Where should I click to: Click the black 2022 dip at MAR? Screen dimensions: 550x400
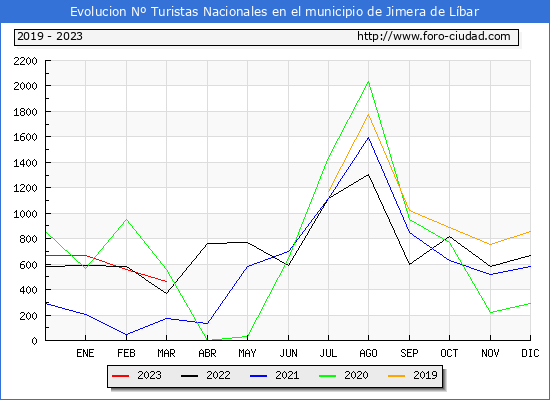point(166,293)
